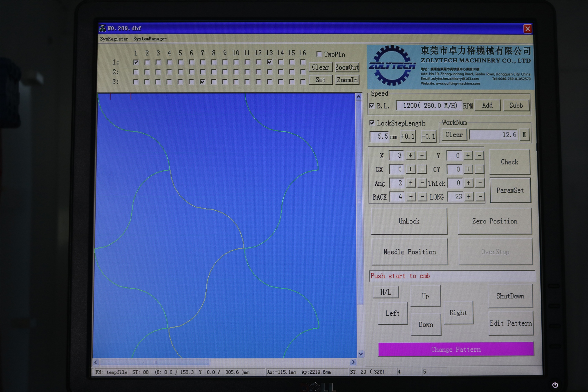Viewport: 588px width, 392px height.
Task: Increment the X value with plus
Action: coord(410,155)
